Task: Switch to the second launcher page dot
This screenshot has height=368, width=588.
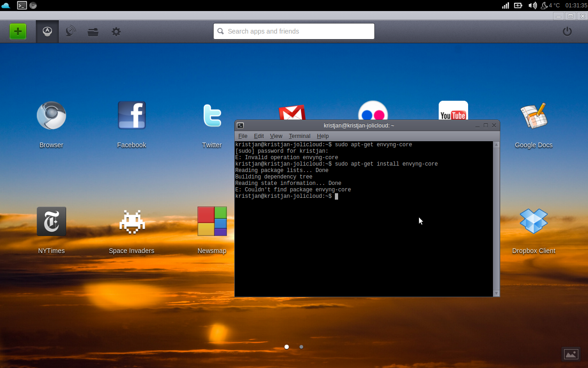Action: pyautogui.click(x=301, y=347)
